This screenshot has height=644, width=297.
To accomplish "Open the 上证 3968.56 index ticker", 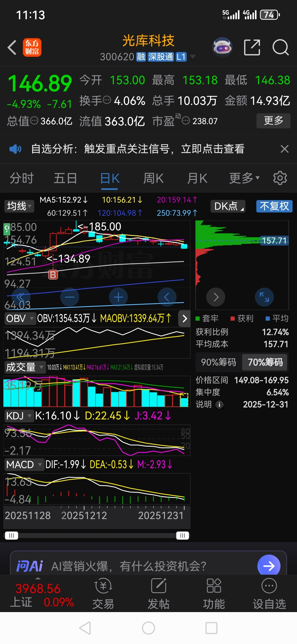I will coord(42,595).
